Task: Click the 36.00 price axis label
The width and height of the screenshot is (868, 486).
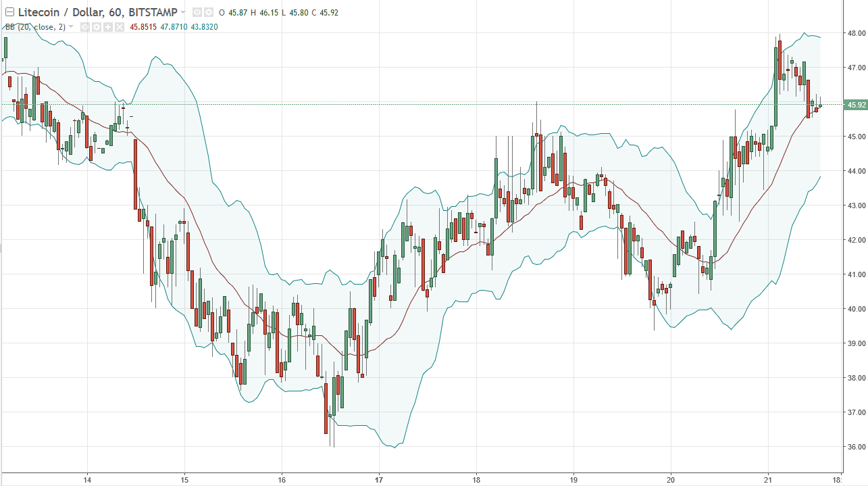Action: (x=856, y=447)
